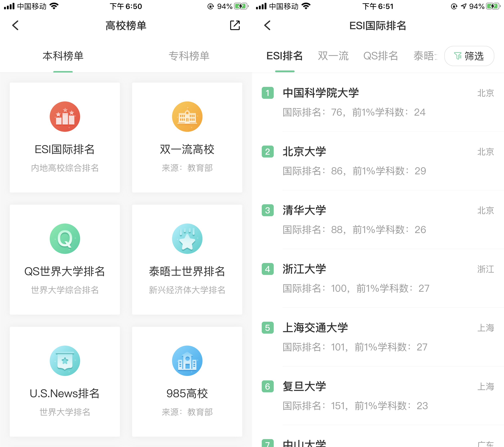Open the 筛选 filter button
504x447 pixels.
469,56
